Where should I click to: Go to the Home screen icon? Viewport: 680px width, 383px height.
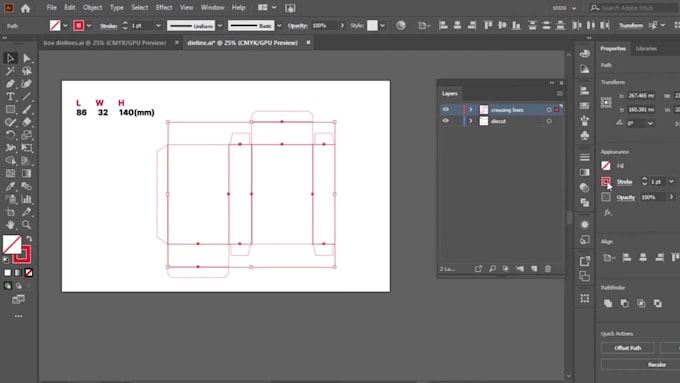[25, 8]
